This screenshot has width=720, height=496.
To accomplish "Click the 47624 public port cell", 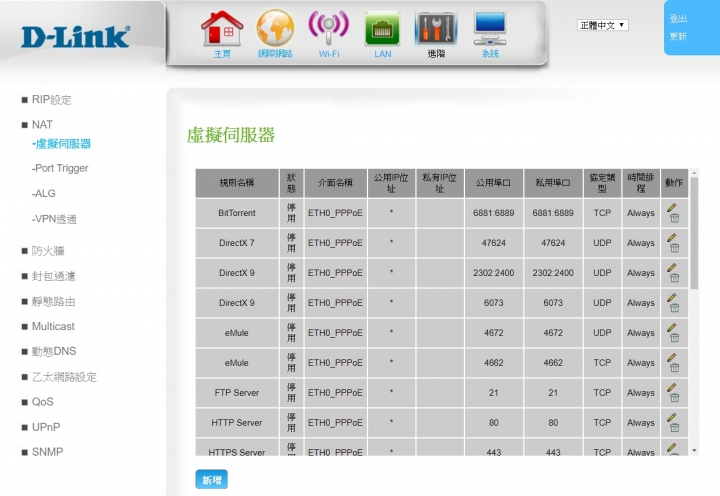I will pos(494,243).
